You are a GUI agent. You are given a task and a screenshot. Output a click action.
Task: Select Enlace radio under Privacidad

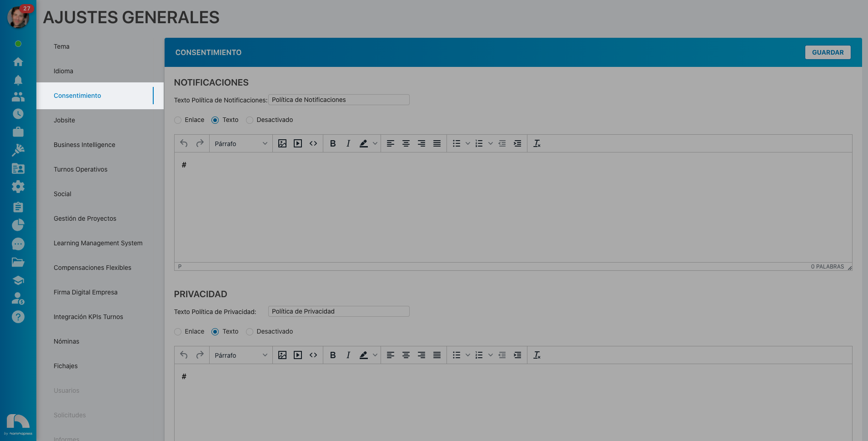coord(178,332)
